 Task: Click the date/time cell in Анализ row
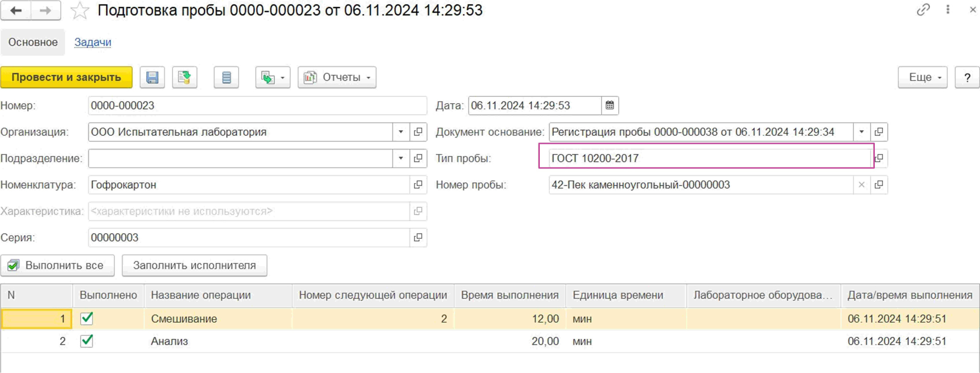point(910,341)
